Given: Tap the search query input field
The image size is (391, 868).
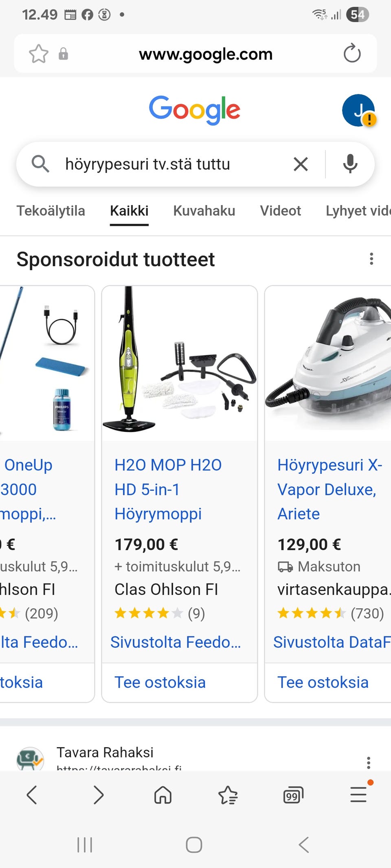Looking at the screenshot, I should [x=171, y=164].
